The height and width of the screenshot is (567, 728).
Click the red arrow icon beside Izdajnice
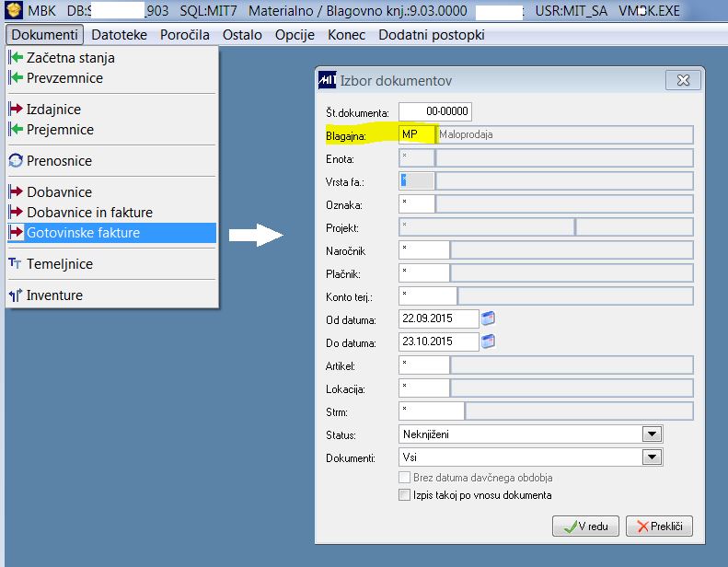tap(16, 109)
